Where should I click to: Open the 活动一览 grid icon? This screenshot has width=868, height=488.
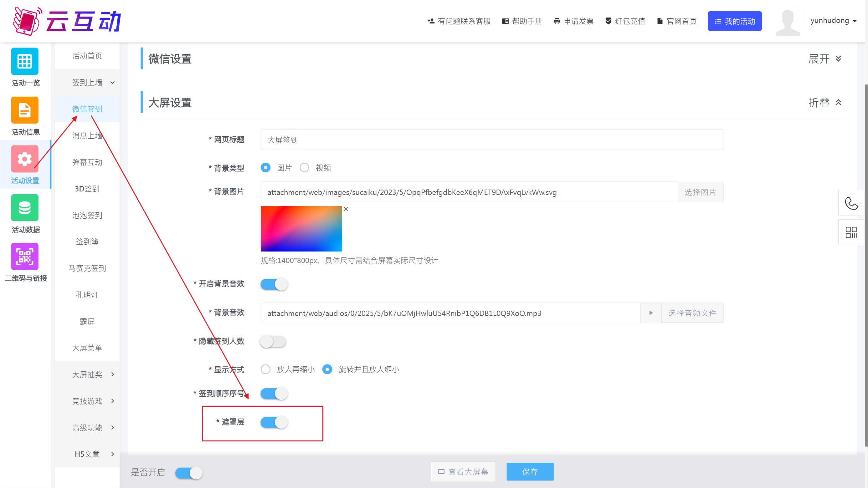pos(25,61)
